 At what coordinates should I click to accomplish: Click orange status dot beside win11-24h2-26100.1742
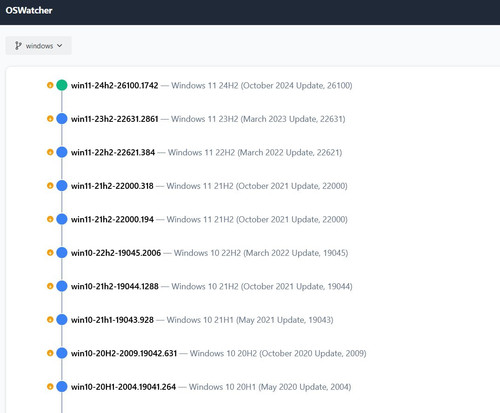pos(50,85)
